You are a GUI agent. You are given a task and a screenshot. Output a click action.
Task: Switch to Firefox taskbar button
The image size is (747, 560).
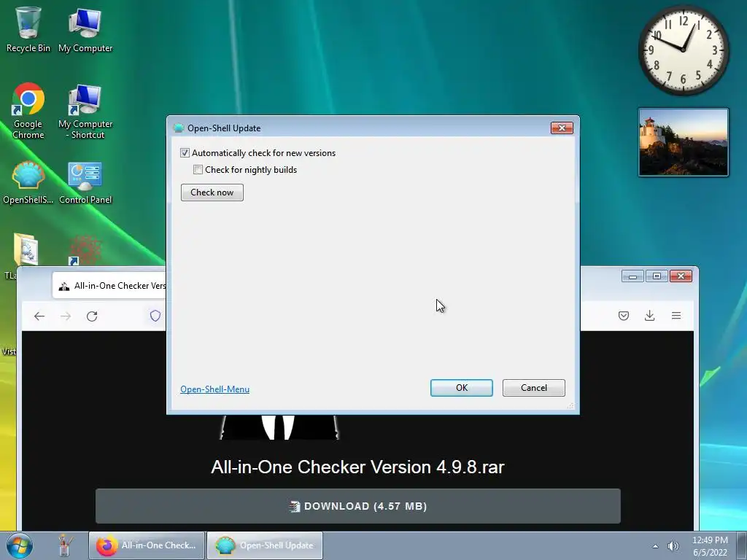[147, 545]
